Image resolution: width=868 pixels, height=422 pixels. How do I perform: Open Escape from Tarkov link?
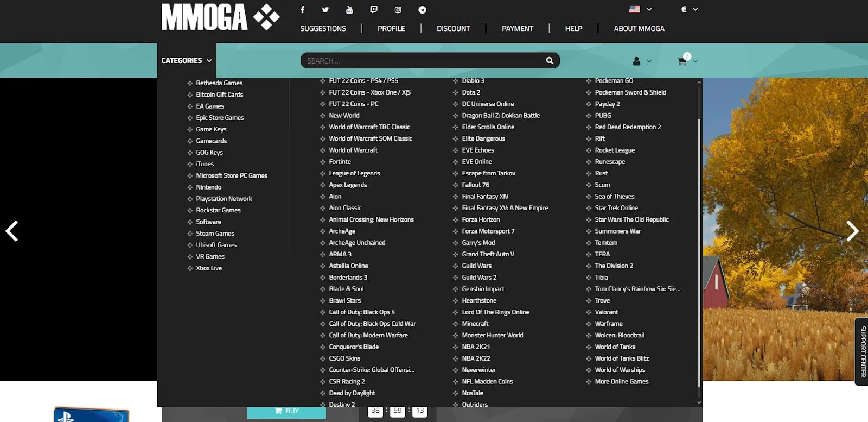pos(488,173)
